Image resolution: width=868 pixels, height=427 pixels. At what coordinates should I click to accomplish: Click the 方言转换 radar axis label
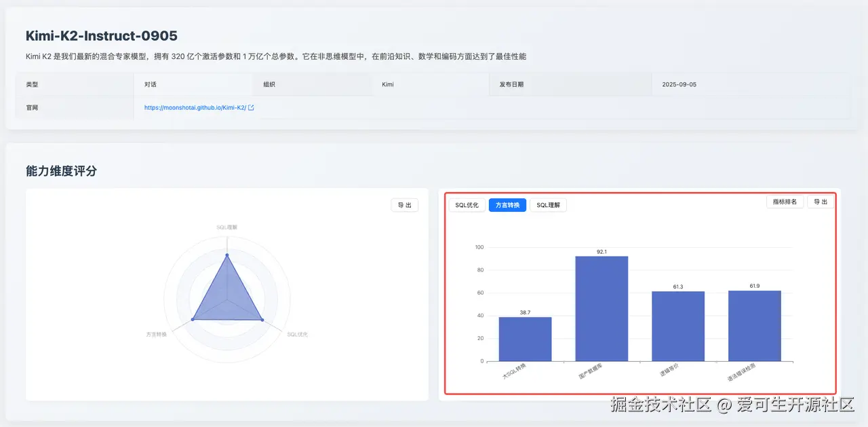(156, 334)
